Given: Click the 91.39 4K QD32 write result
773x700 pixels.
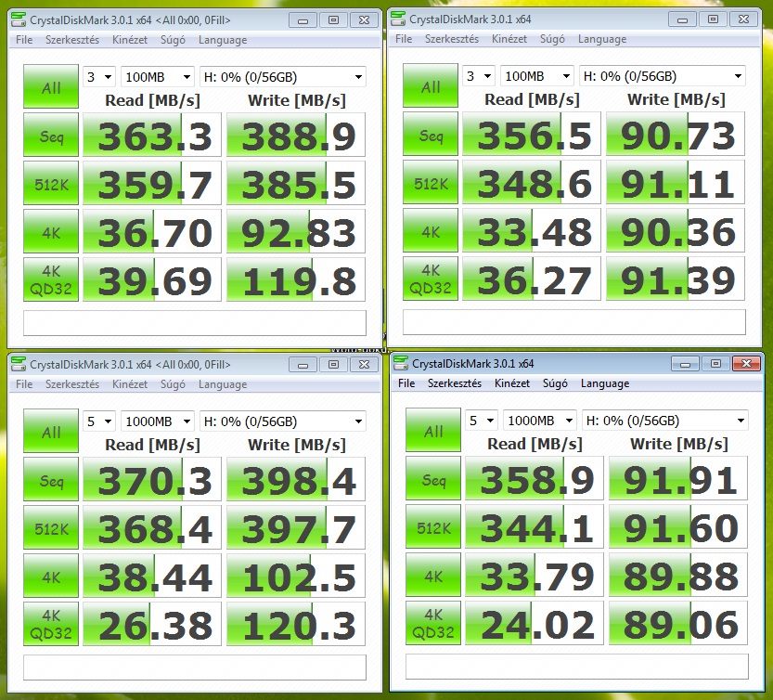Looking at the screenshot, I should coord(676,279).
